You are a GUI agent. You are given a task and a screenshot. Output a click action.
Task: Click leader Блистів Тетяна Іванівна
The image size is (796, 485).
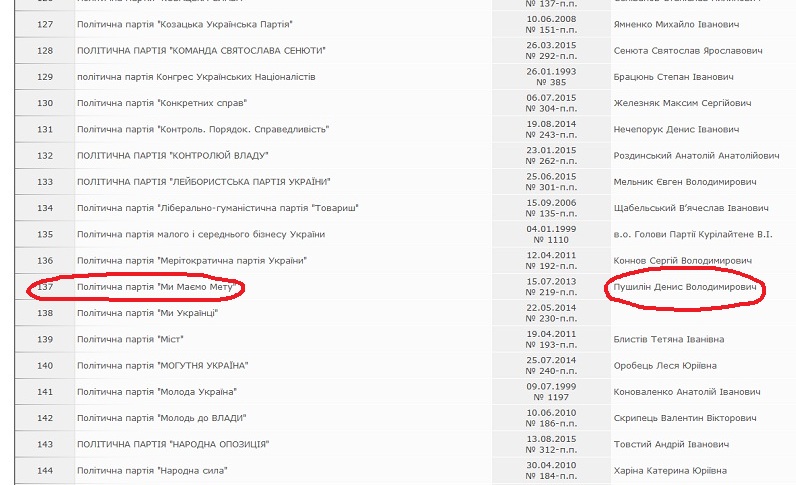coord(671,339)
